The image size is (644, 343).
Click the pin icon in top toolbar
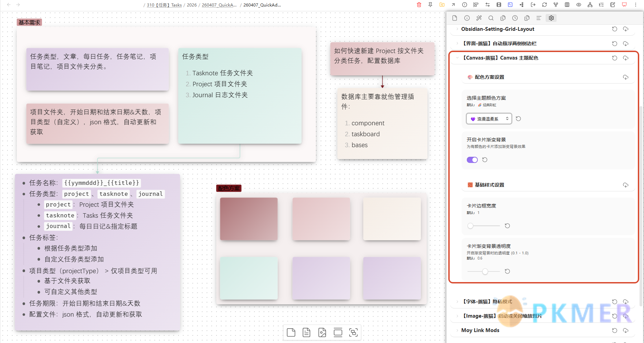point(430,5)
